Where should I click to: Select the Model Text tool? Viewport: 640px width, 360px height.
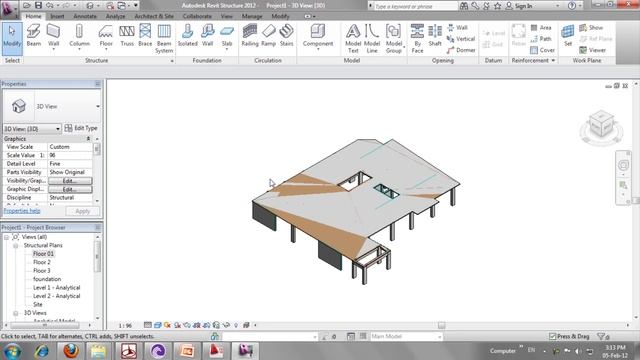click(353, 39)
